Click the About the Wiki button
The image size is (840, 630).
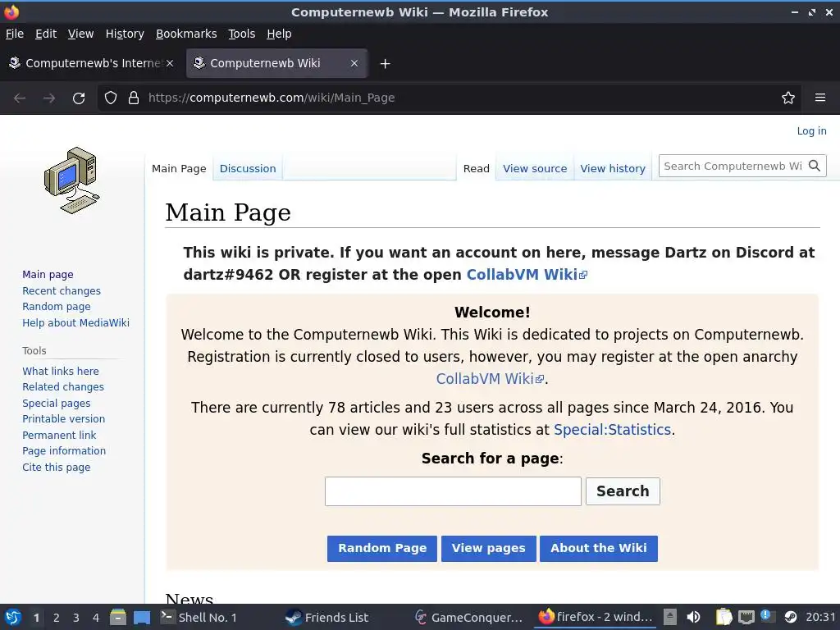point(598,548)
